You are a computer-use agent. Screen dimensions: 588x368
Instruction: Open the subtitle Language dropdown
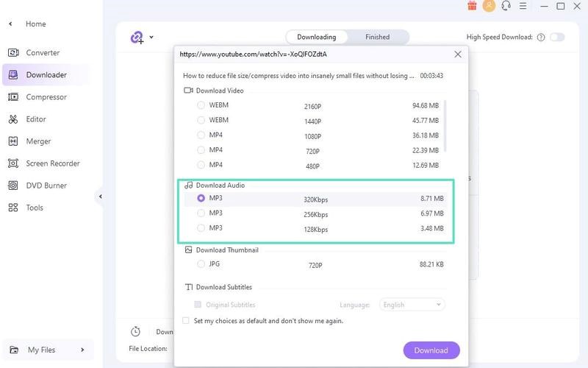[412, 305]
